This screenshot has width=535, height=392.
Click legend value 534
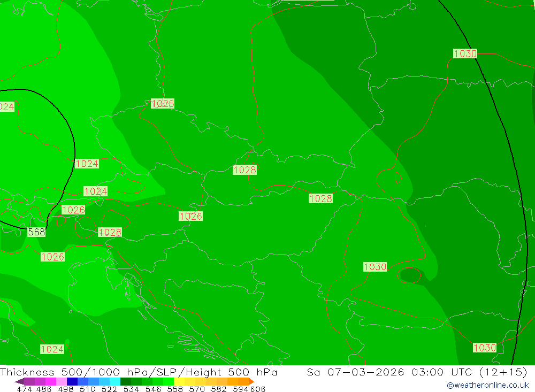click(x=132, y=389)
